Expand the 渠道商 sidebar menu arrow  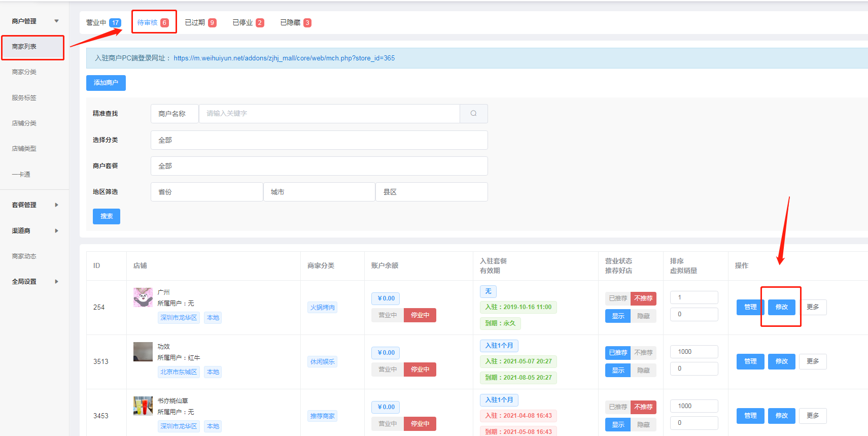click(56, 231)
